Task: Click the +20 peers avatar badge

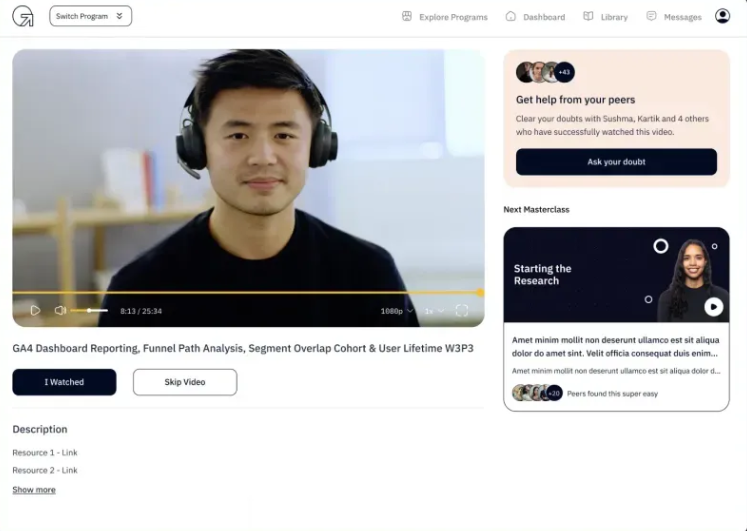Action: click(x=554, y=393)
